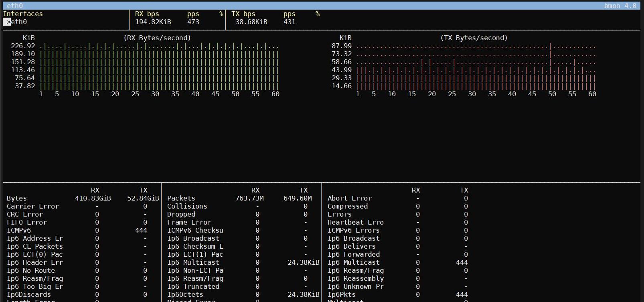Click the 52.84GiB TX bytes value
This screenshot has width=644, height=302.
tap(143, 198)
